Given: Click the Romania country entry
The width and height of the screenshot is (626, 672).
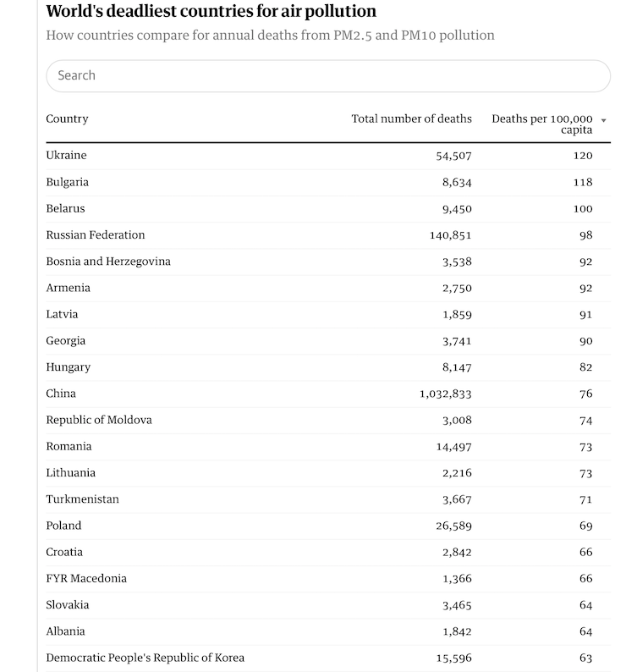Looking at the screenshot, I should (69, 447).
